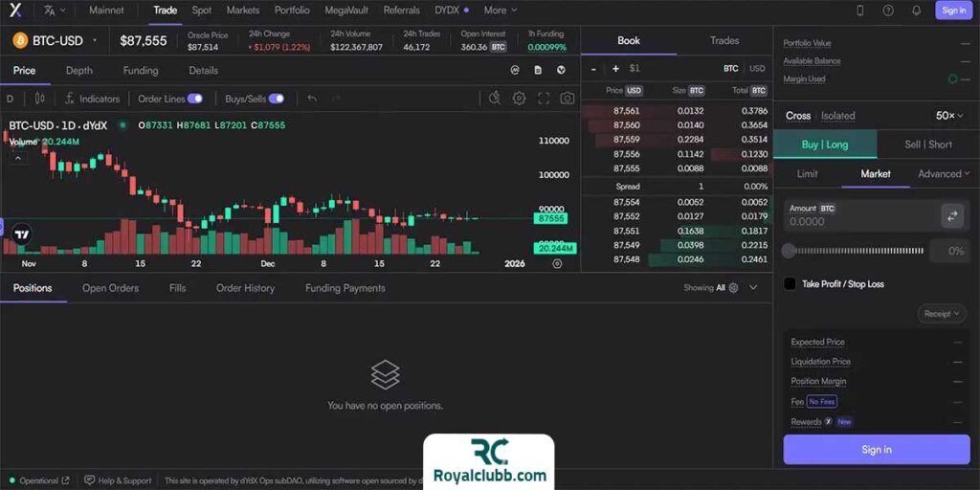Screen dimensions: 980x490
Task: Click the chart timezone target icon
Action: tap(557, 264)
